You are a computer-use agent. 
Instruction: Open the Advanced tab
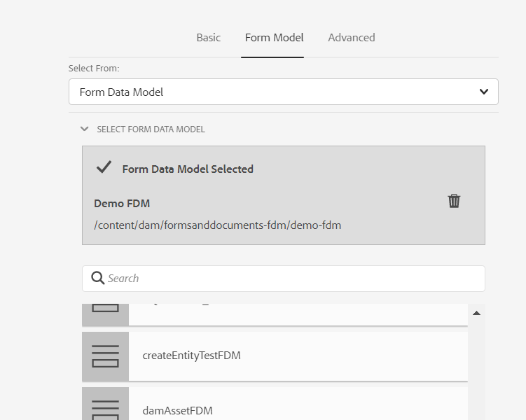(351, 38)
